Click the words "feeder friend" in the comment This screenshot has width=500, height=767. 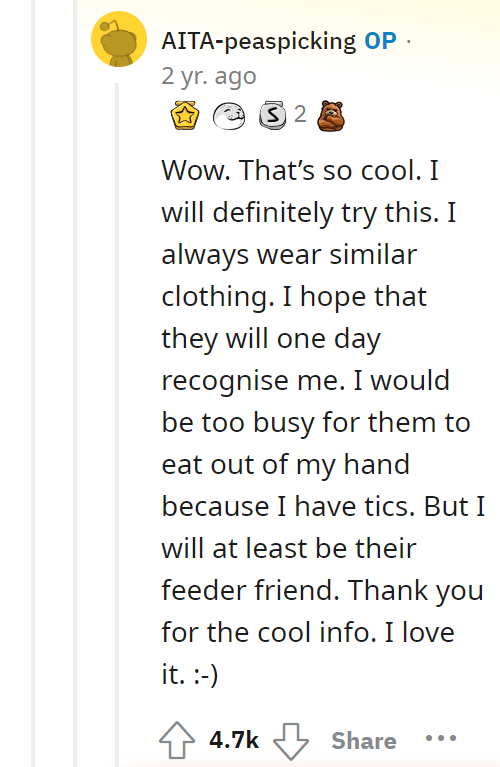click(x=250, y=590)
